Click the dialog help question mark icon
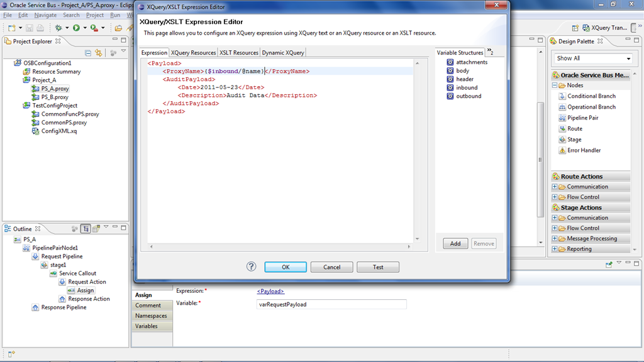Image resolution: width=644 pixels, height=362 pixels. point(251,266)
